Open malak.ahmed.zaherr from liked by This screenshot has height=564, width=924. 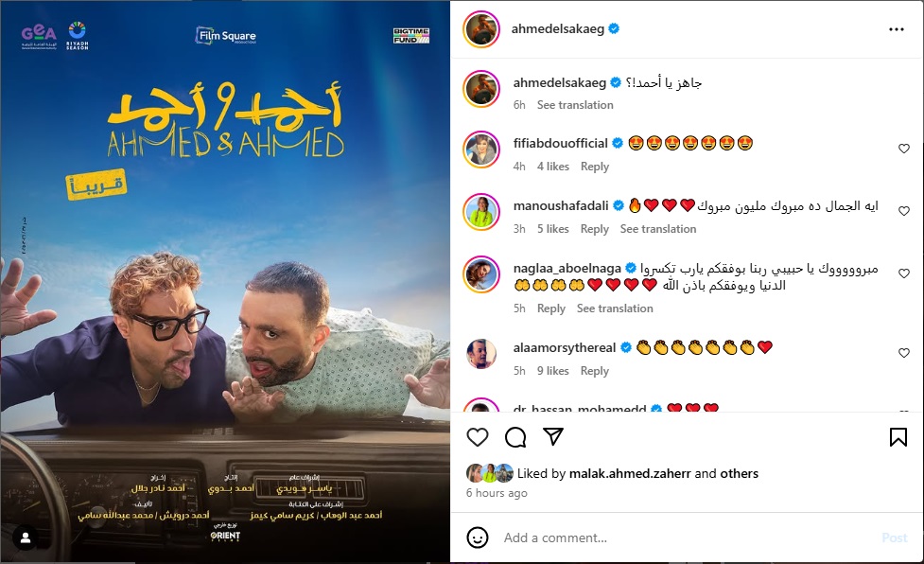630,473
